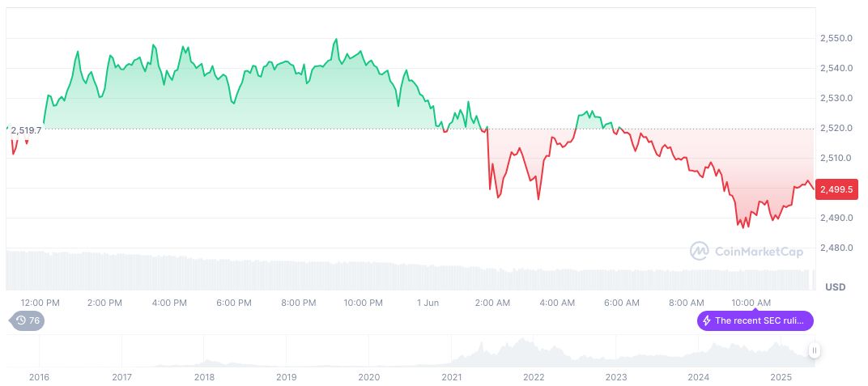Screen dimensions: 868x386
Task: Click the history clock icon showing 76
Action: pyautogui.click(x=27, y=320)
